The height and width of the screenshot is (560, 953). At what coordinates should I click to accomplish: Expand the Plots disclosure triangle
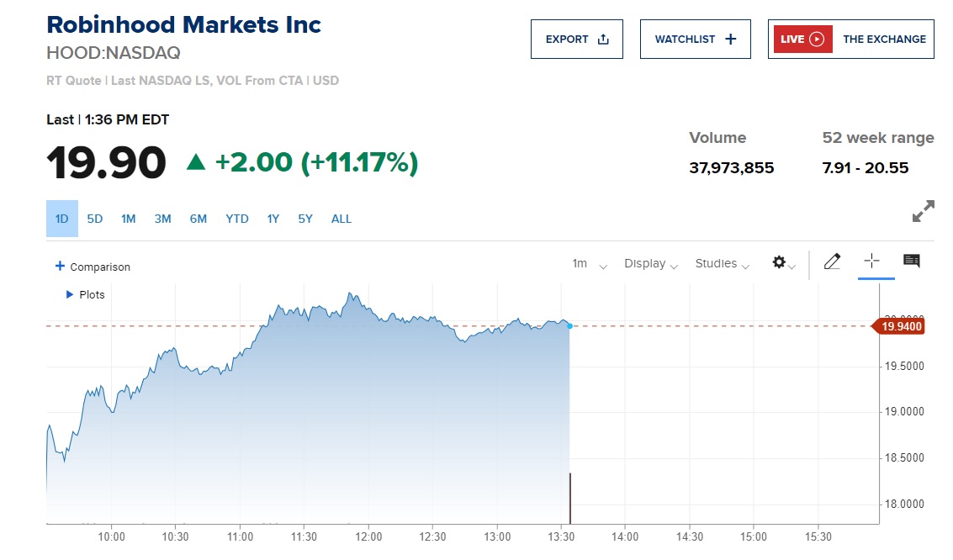pyautogui.click(x=70, y=295)
